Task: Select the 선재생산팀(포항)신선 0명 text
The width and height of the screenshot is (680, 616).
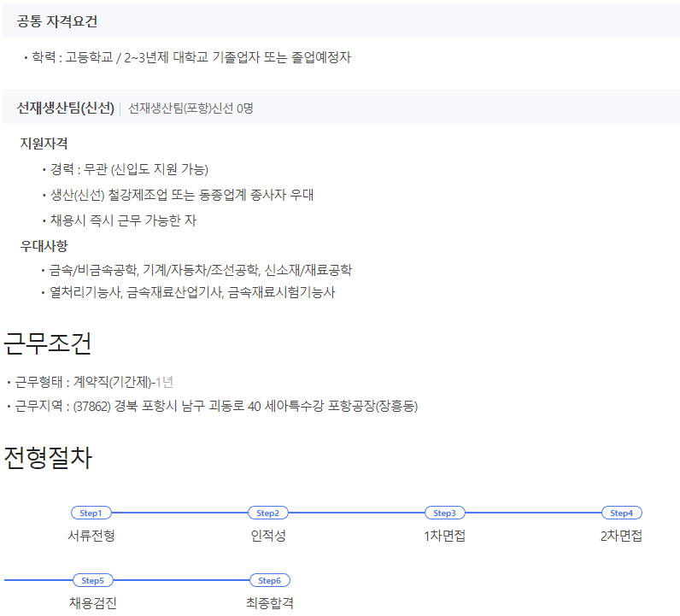Action: tap(191, 109)
